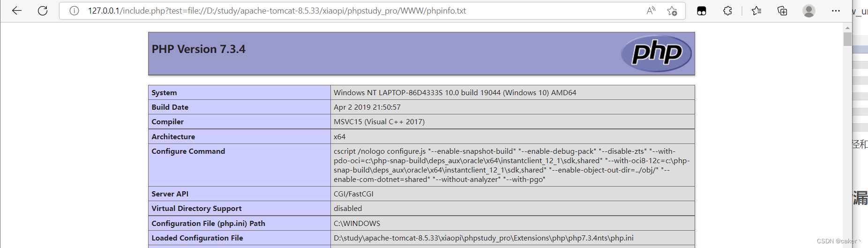Click the page scrollbar thumb
868x248 pixels.
click(847, 39)
